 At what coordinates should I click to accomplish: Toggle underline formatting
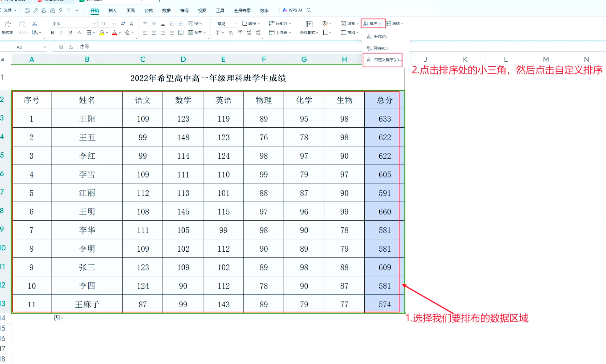pos(70,32)
